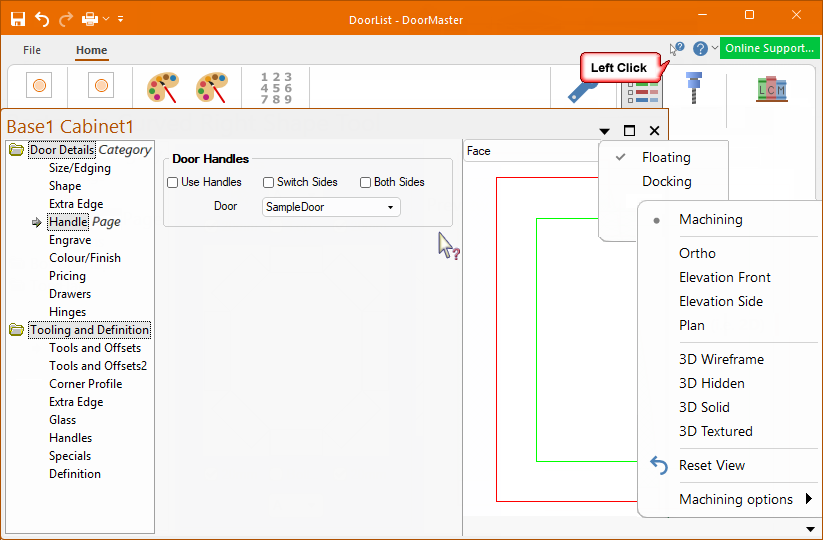Open the Handles tooling page
The image size is (823, 540).
(x=70, y=438)
